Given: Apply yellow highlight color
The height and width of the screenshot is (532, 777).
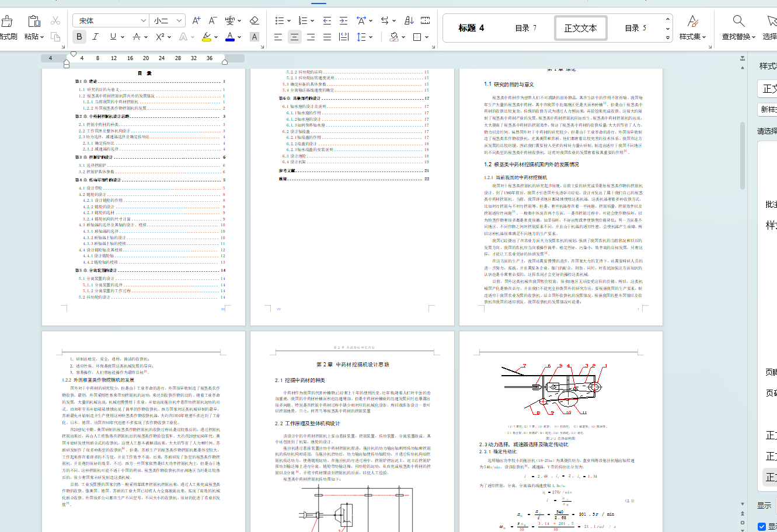Looking at the screenshot, I should tap(207, 37).
